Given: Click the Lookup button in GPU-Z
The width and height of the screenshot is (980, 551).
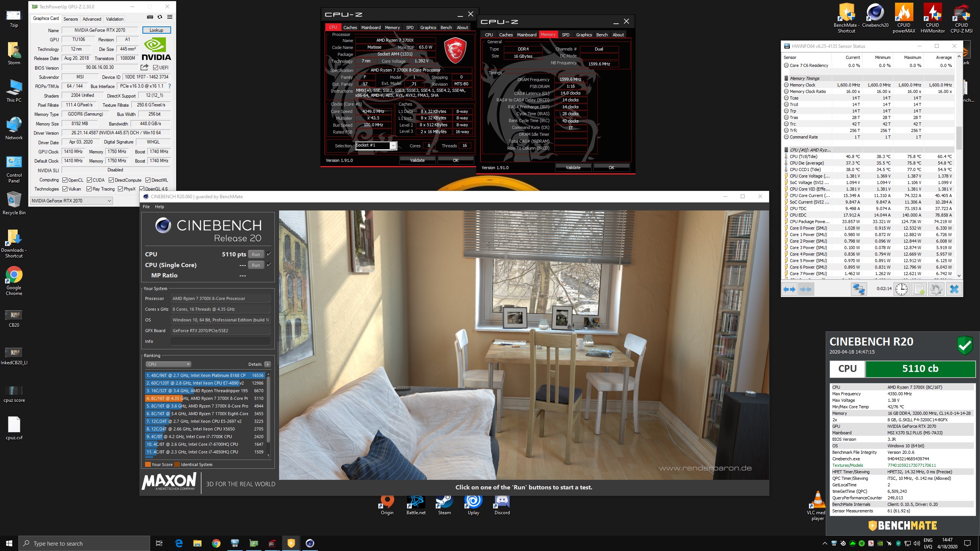Looking at the screenshot, I should pyautogui.click(x=156, y=30).
